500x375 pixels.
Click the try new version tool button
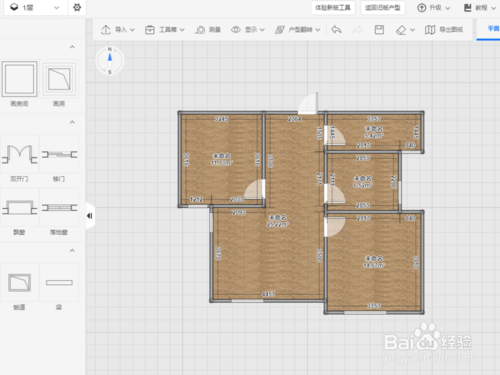coord(333,7)
